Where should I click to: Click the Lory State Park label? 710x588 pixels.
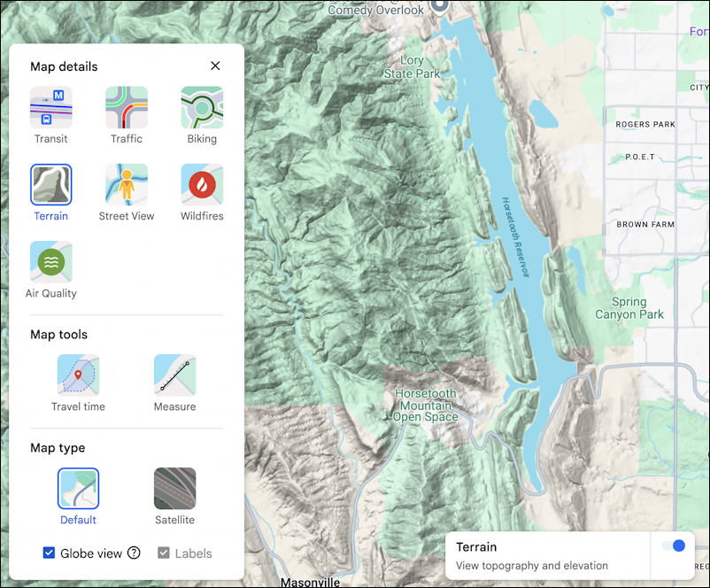click(412, 66)
